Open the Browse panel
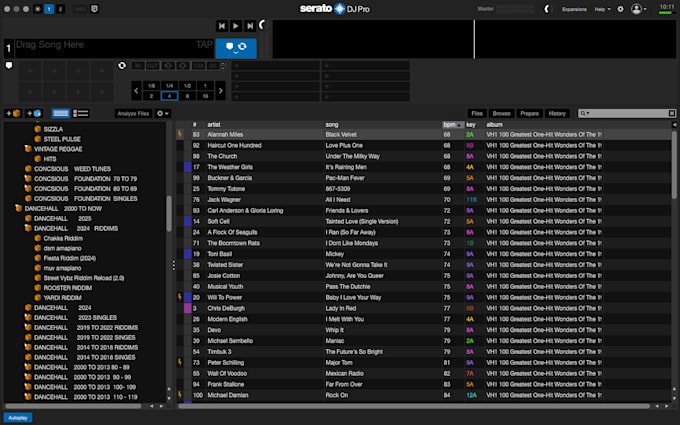The image size is (680, 425). click(x=501, y=114)
